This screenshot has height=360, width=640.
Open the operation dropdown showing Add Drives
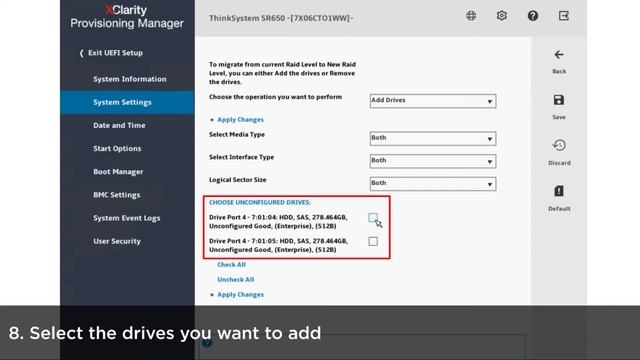tap(433, 101)
